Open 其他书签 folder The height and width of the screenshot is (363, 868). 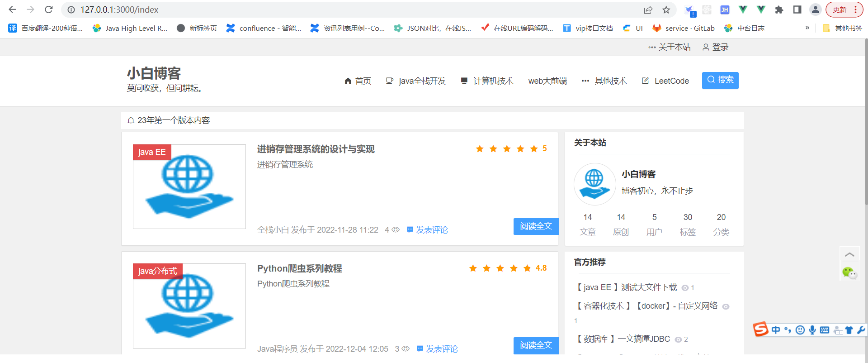click(x=842, y=28)
